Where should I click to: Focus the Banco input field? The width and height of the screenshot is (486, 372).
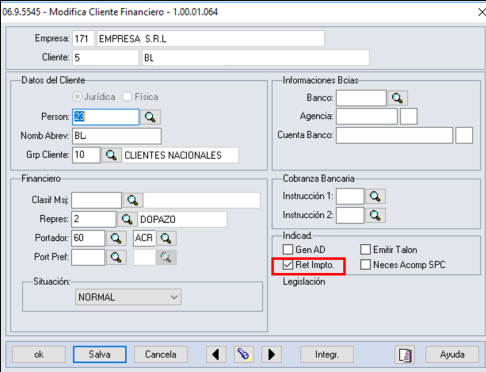[361, 98]
